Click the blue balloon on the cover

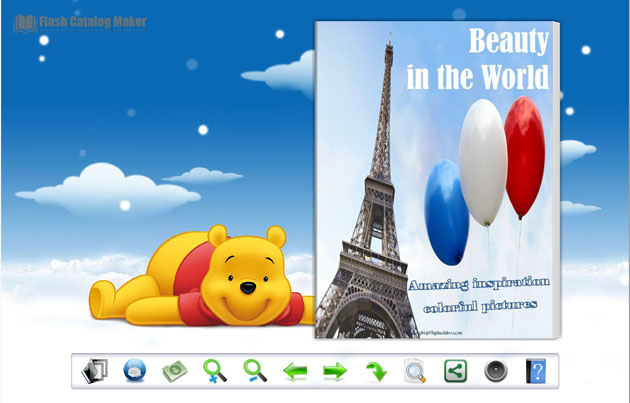click(446, 209)
